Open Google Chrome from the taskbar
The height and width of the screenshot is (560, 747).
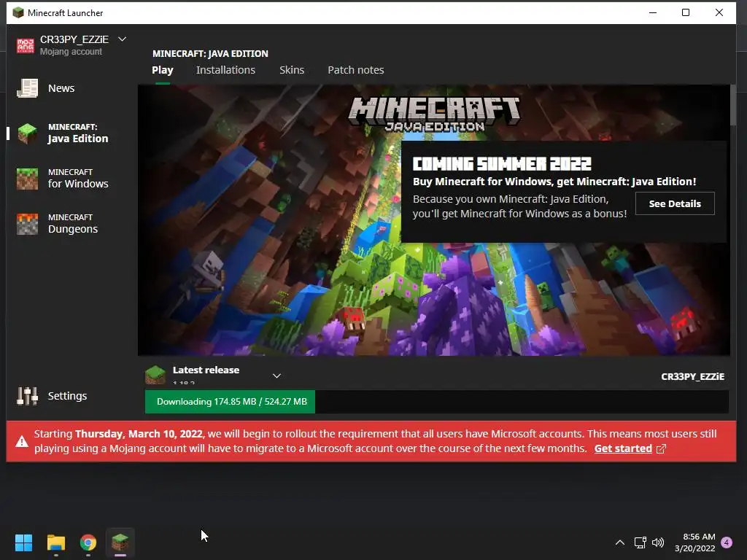coord(88,542)
